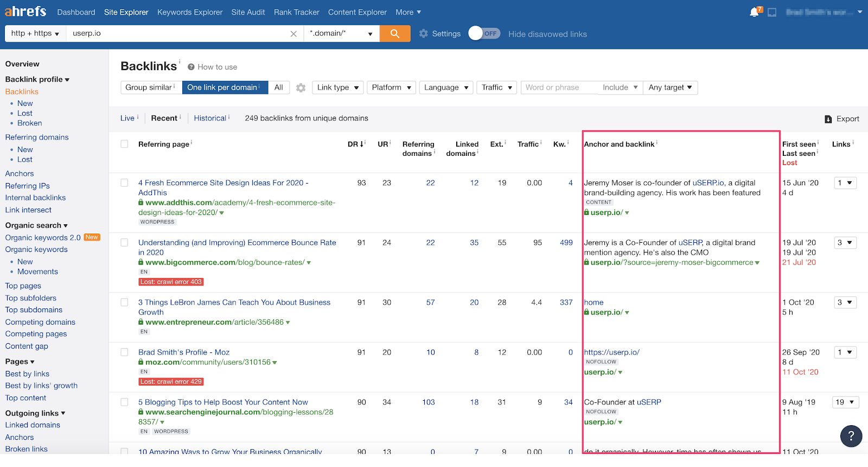Screen dimensions: 868x467
Task: Open the Any target dropdown
Action: [671, 87]
